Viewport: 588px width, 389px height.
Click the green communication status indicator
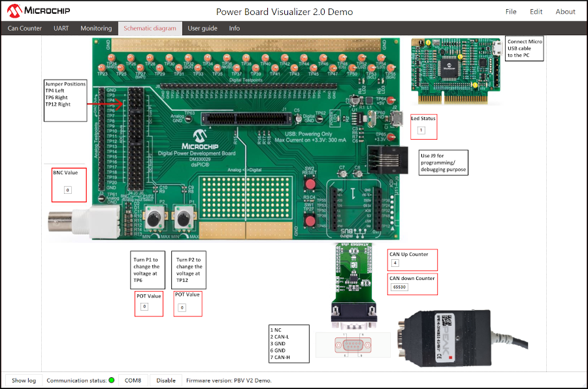coord(111,380)
